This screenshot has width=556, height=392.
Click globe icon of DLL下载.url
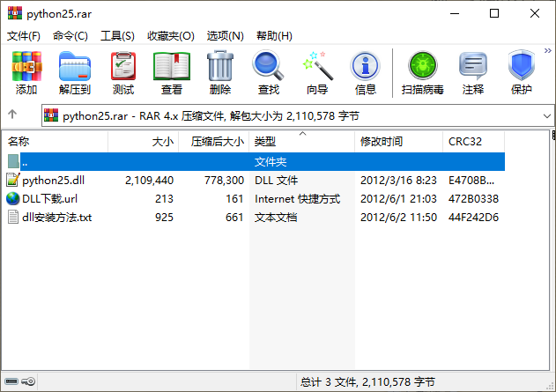click(x=12, y=198)
